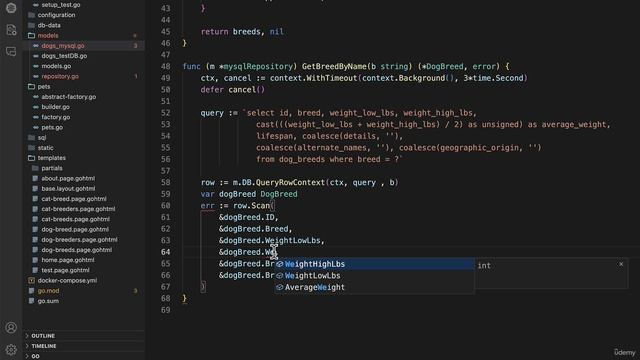Open cat-breeders.page.gohtml template
640x360 pixels.
point(84,209)
